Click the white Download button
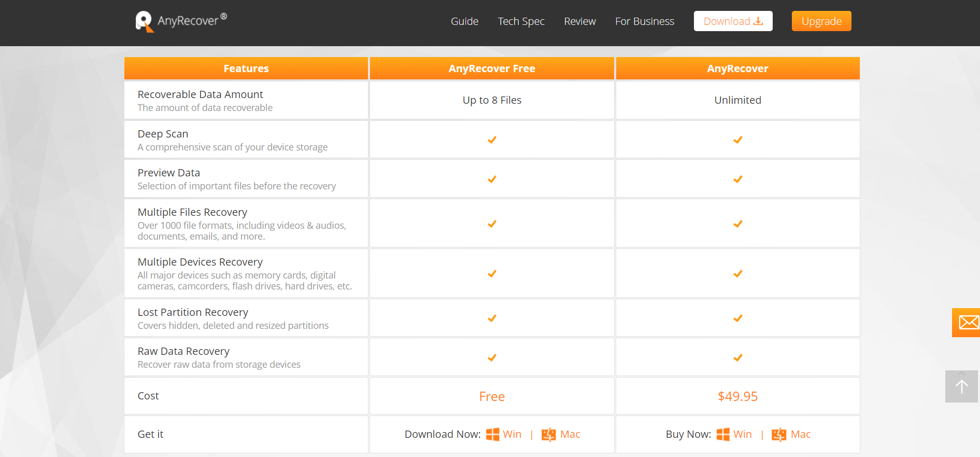Image resolution: width=980 pixels, height=457 pixels. (x=733, y=21)
